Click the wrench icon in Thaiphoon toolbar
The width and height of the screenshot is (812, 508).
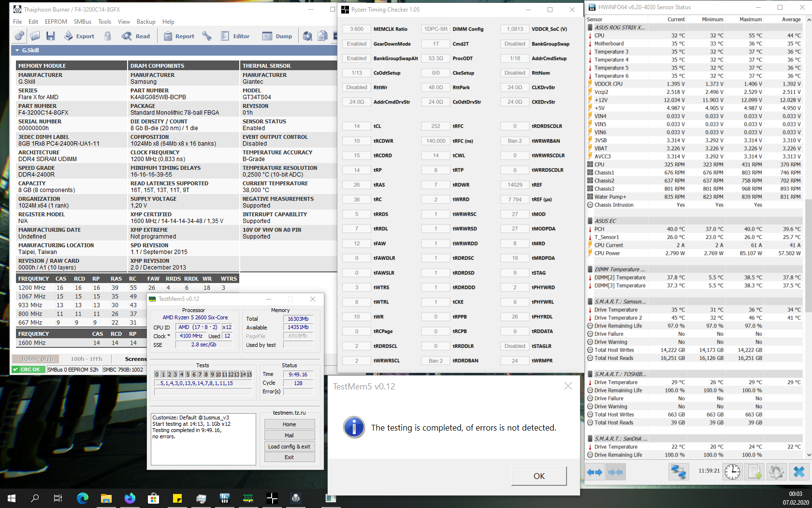coord(207,36)
